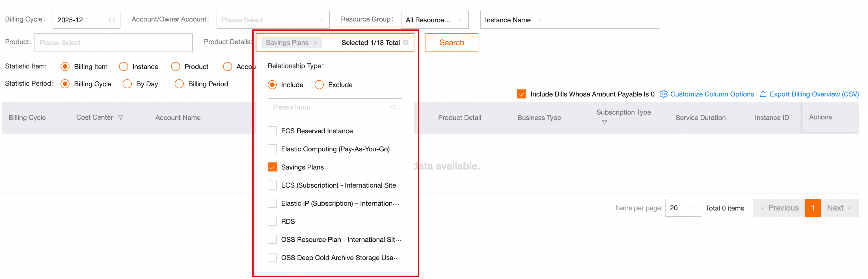
Task: Expand the Resource Group dropdown
Action: (x=434, y=20)
